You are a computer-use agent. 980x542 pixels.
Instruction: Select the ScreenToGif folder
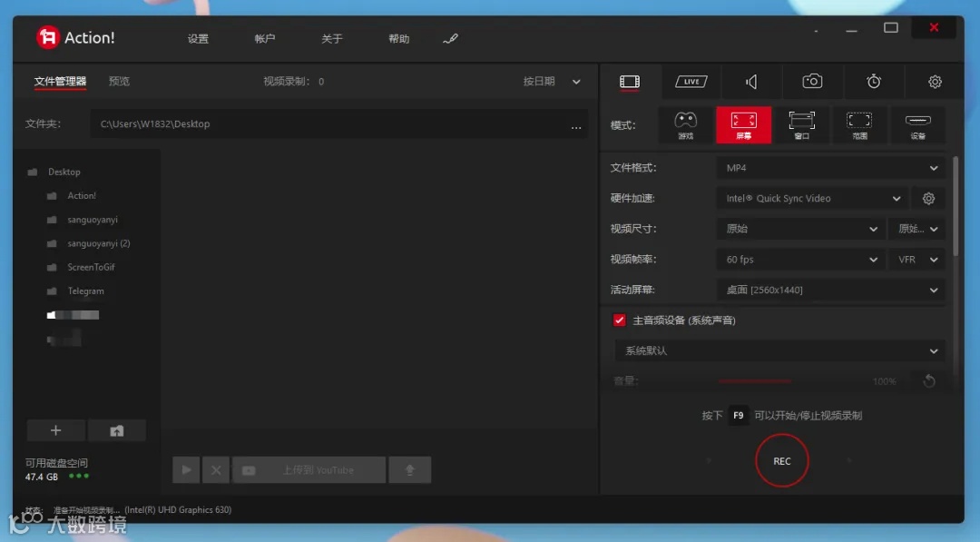[x=92, y=267]
